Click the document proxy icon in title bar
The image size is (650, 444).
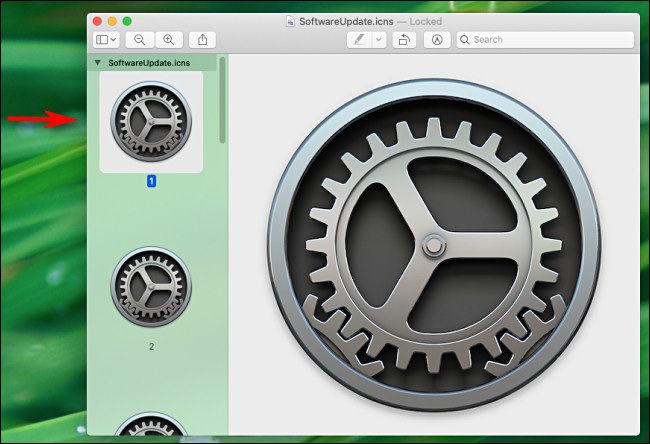pos(290,21)
